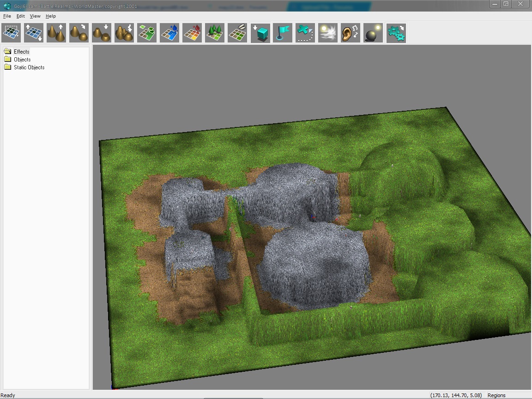The height and width of the screenshot is (399, 532).
Task: Select the teal flag placement tool
Action: (283, 33)
